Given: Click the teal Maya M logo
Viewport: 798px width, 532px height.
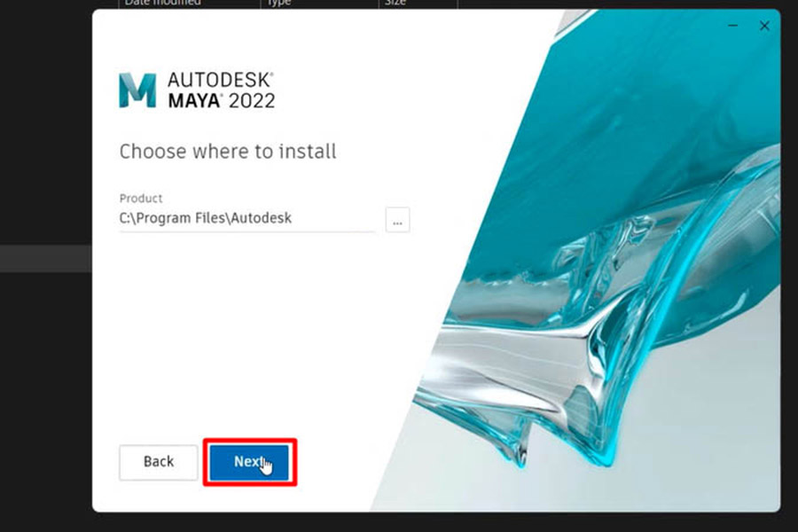Looking at the screenshot, I should 137,90.
